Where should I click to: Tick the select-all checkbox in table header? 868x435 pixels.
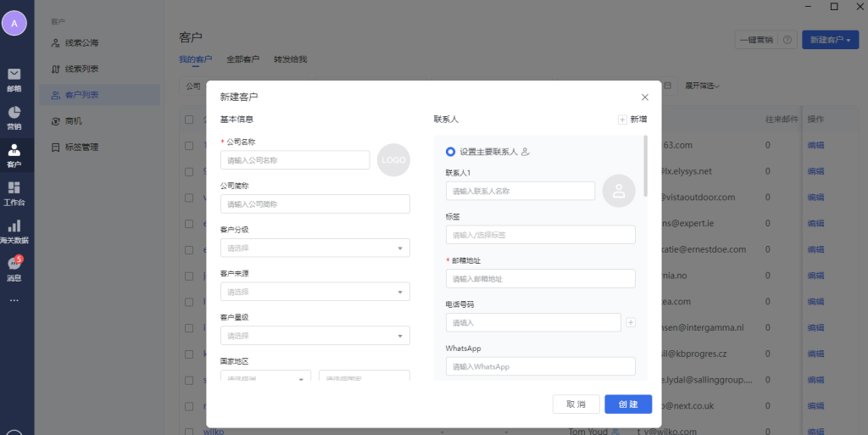coord(189,120)
